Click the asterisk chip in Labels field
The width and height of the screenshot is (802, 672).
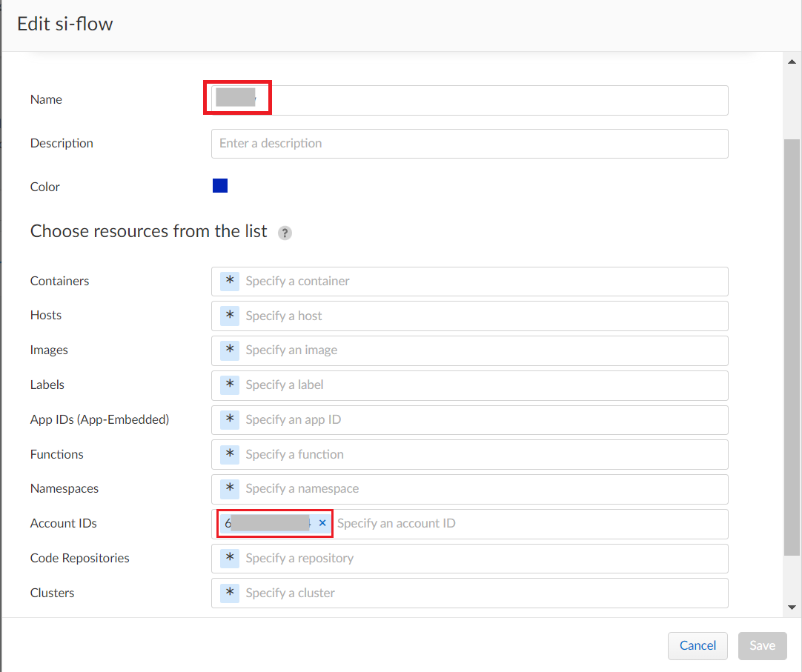pos(230,385)
